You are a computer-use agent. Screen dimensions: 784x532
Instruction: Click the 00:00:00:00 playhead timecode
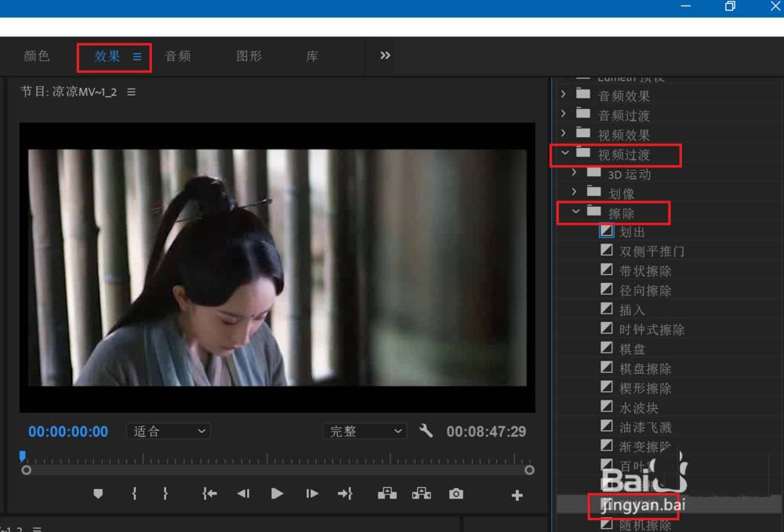(68, 432)
